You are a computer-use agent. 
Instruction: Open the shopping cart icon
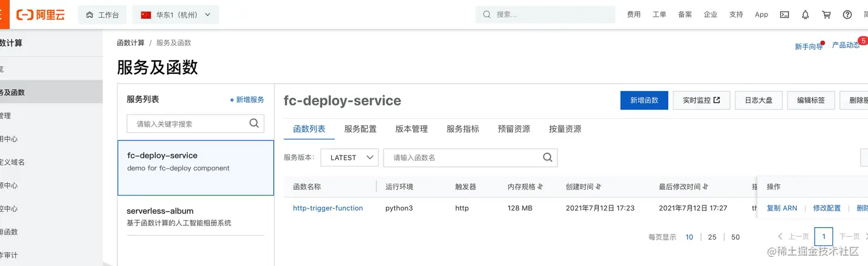tap(826, 15)
